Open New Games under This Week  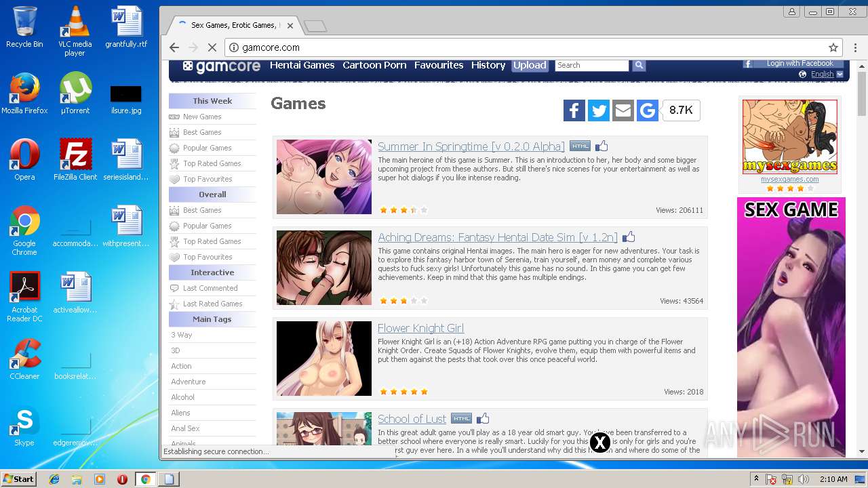202,117
